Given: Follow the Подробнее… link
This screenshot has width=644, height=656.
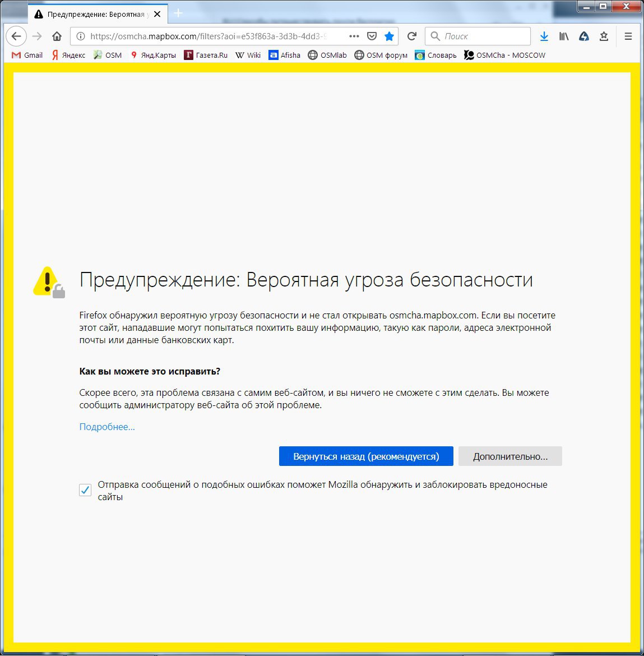Looking at the screenshot, I should [x=107, y=427].
